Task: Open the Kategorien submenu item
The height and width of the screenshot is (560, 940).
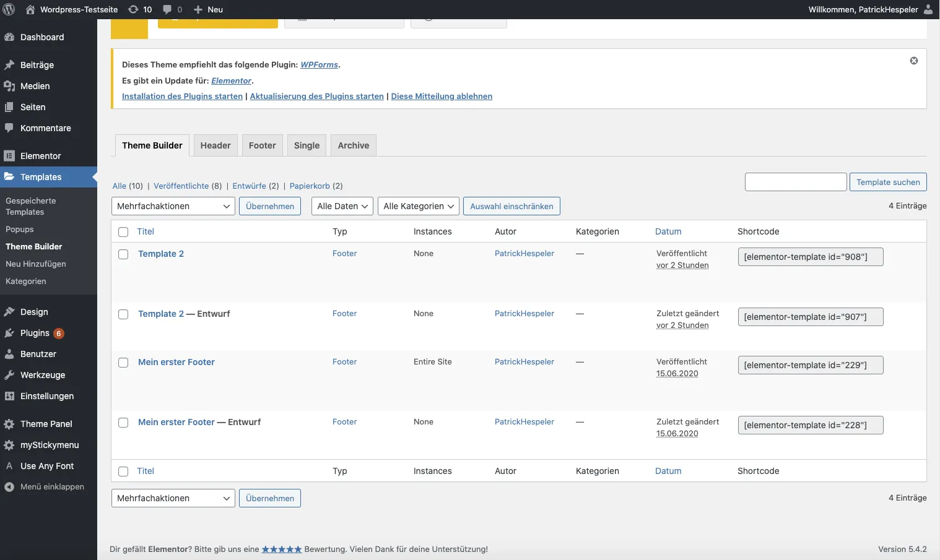Action: 26,281
